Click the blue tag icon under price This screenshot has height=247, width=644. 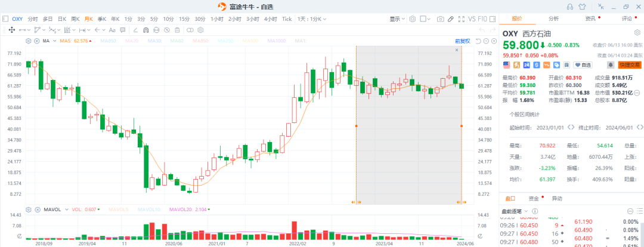pyautogui.click(x=556, y=65)
